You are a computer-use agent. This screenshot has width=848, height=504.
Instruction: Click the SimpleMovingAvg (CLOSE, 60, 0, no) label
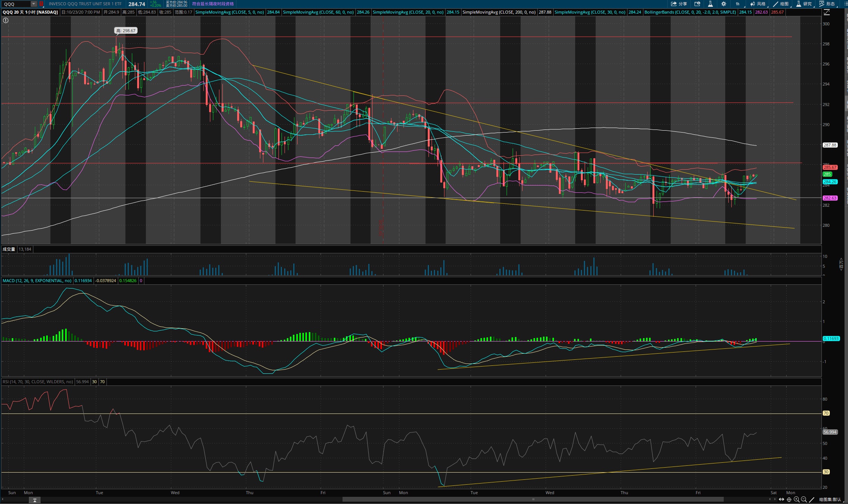[318, 12]
